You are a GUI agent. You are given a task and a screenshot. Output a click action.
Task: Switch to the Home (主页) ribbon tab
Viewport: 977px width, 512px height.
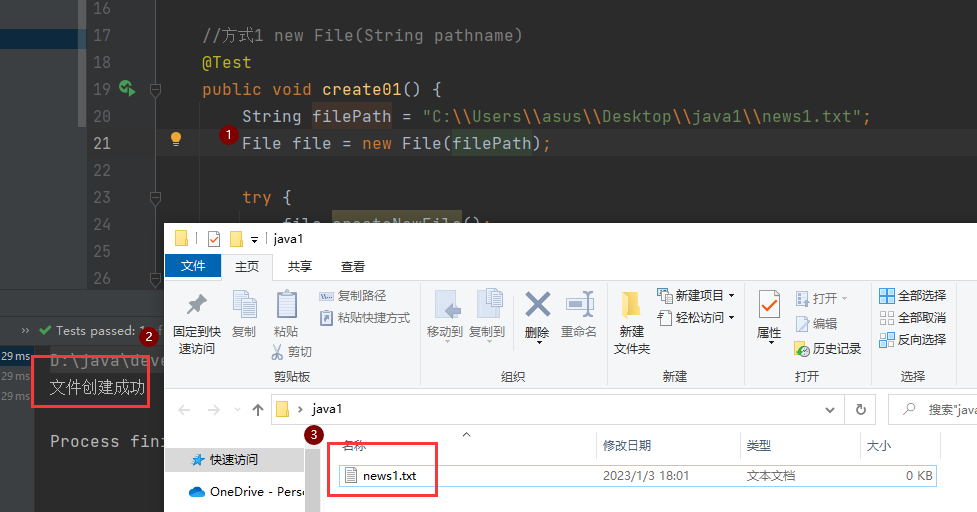[x=247, y=267]
